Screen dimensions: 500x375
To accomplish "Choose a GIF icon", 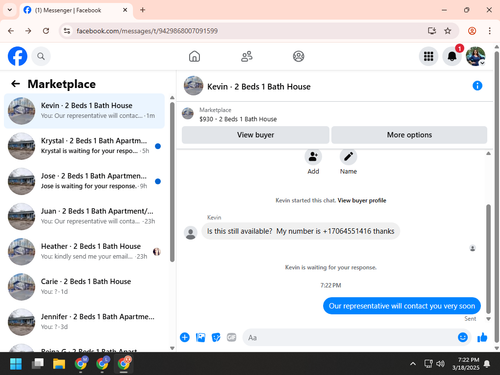I will 231,337.
